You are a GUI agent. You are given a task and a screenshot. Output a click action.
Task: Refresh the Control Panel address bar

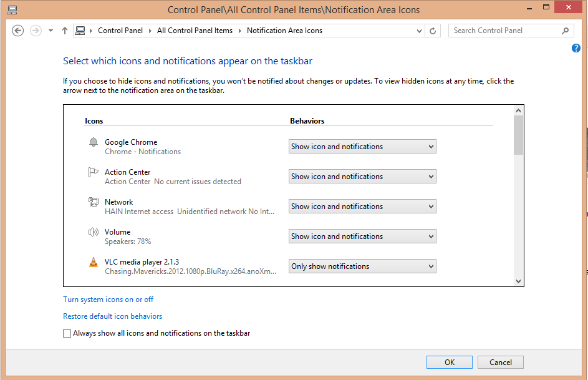[x=433, y=31]
